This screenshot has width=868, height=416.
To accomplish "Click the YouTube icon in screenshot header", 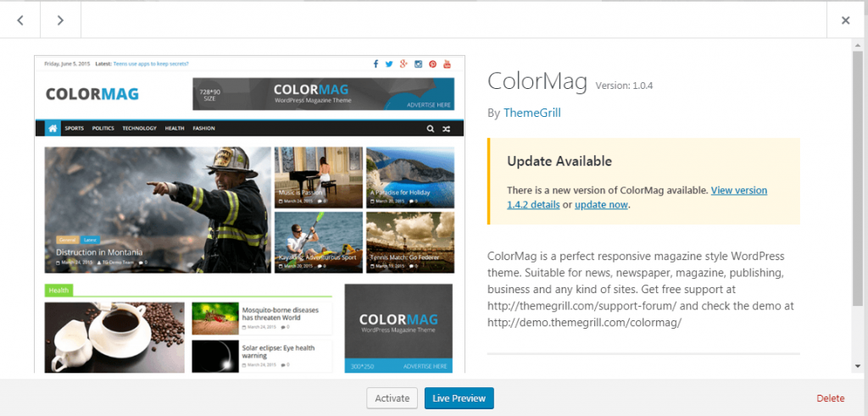I will (x=447, y=64).
